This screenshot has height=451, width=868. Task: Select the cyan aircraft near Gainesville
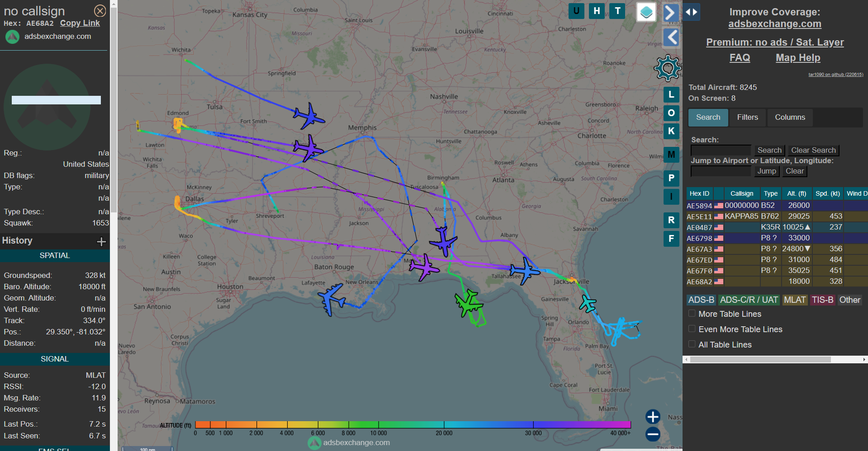(588, 303)
